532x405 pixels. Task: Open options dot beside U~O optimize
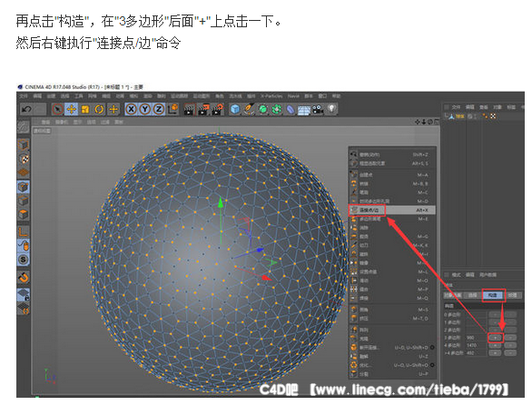tap(432, 365)
